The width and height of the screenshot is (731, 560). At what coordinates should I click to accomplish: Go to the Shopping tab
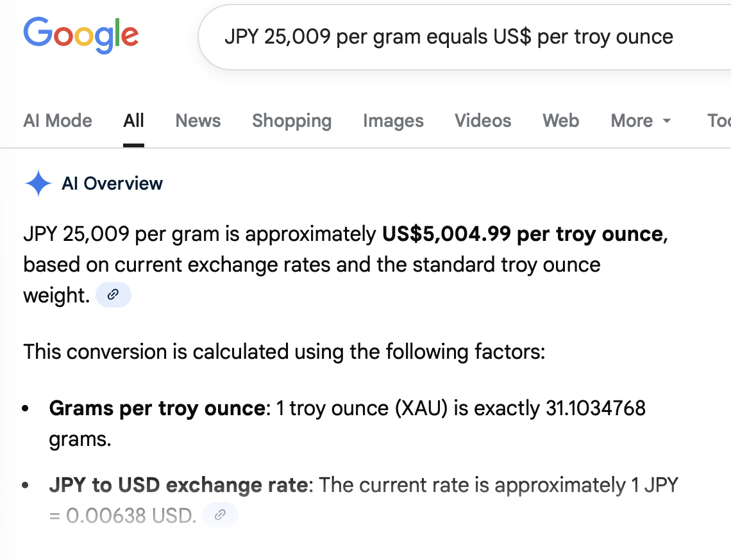(292, 120)
